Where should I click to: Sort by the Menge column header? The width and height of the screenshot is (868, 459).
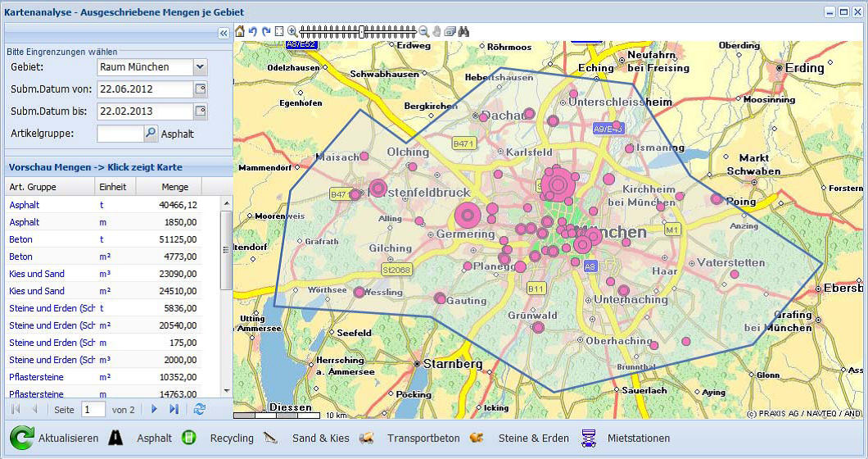[174, 187]
